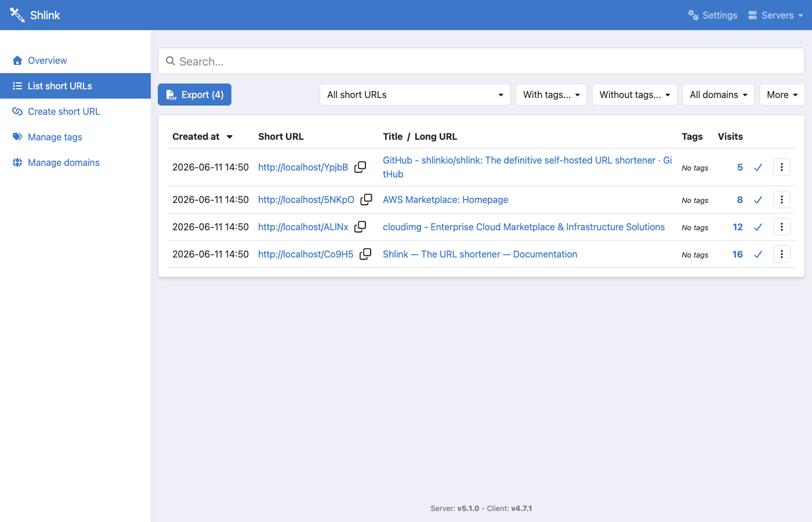The width and height of the screenshot is (812, 522).
Task: Click the Servers stack icon
Action: 752,15
